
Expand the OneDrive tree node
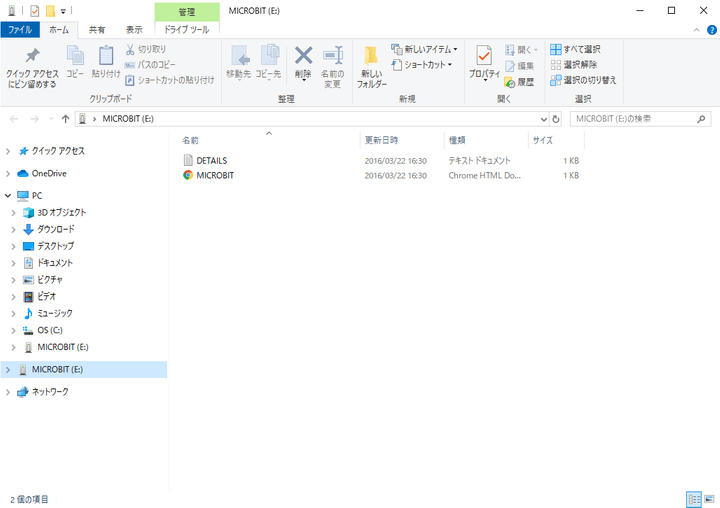(8, 174)
